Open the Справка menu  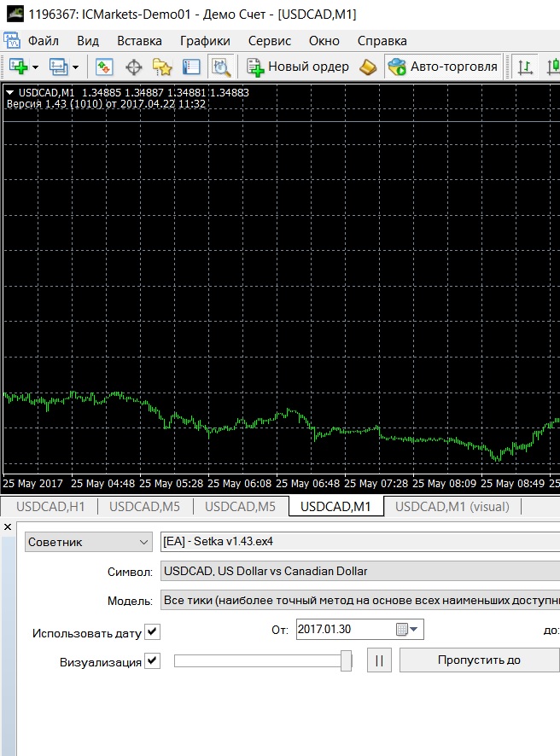coord(382,41)
